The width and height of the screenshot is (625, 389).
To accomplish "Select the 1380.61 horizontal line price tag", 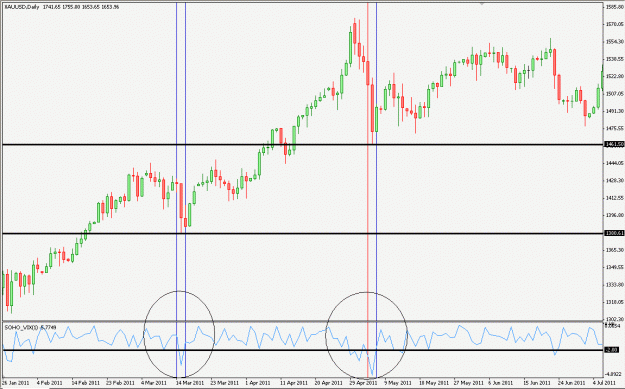I will click(614, 234).
